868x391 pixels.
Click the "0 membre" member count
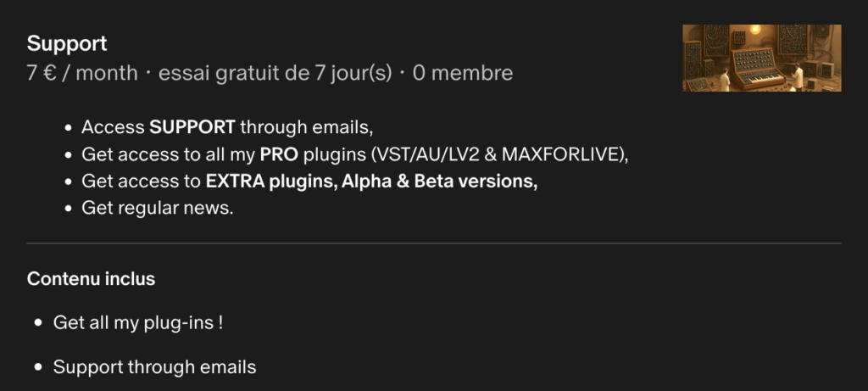coord(463,74)
